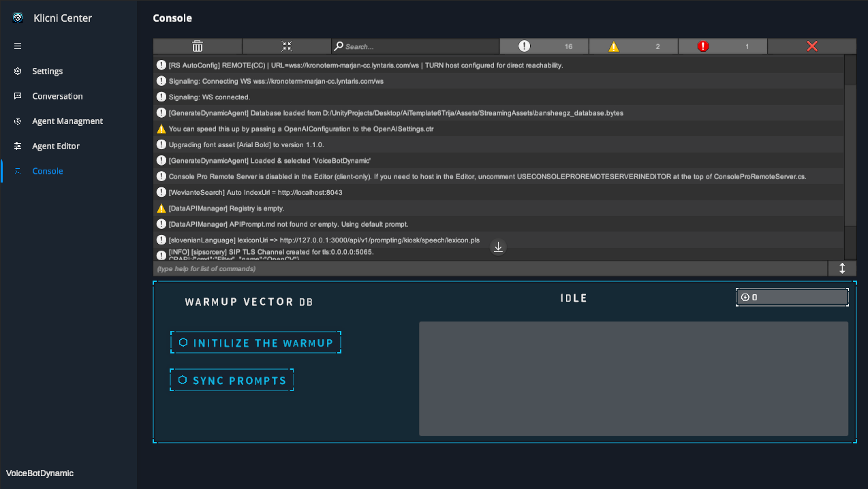Click the Klicni Center diamond logo

(x=16, y=18)
